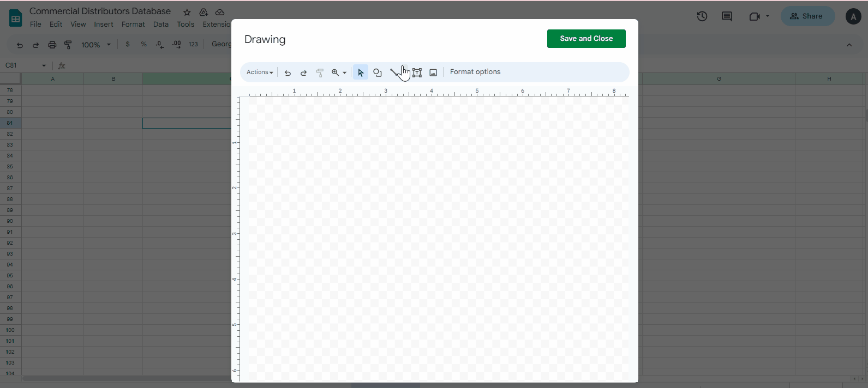Image resolution: width=868 pixels, height=388 pixels.
Task: Open Format options in Drawing toolbar
Action: 475,72
